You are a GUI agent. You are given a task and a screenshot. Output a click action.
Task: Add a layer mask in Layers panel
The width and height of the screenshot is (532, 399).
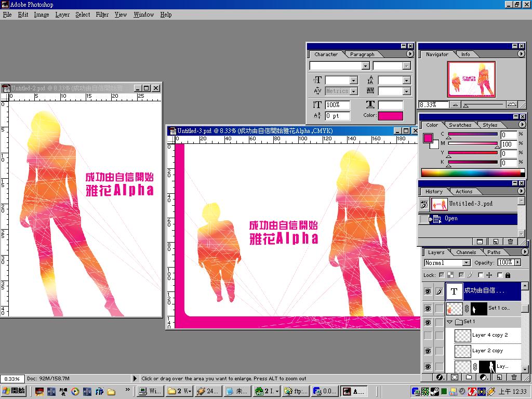pyautogui.click(x=455, y=377)
